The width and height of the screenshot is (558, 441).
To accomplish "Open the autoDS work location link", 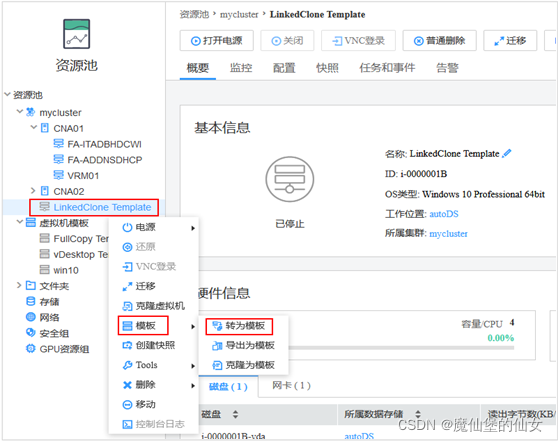I will (x=444, y=214).
